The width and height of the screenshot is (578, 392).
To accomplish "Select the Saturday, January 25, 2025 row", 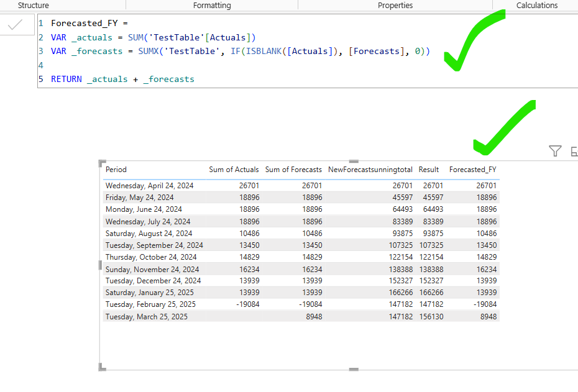I will [x=301, y=293].
